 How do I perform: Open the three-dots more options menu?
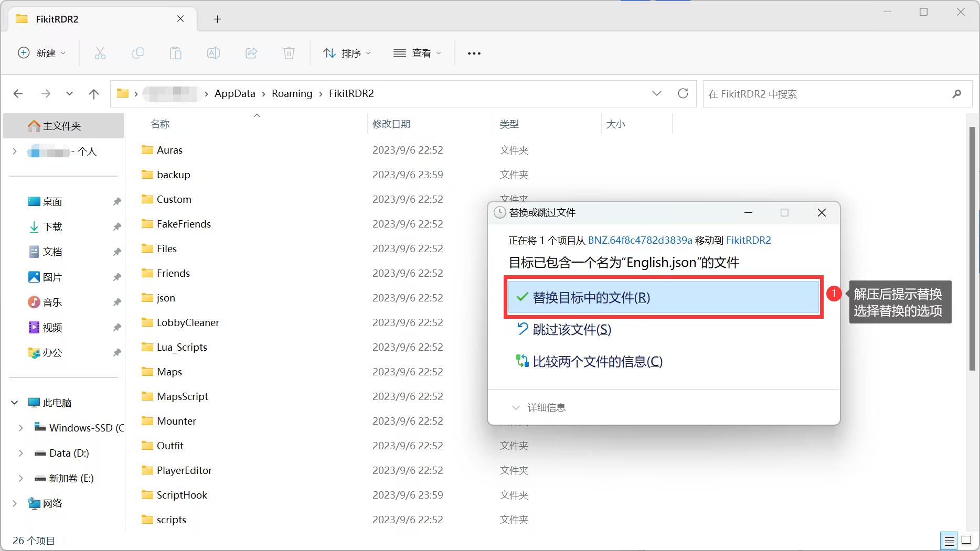coord(474,53)
